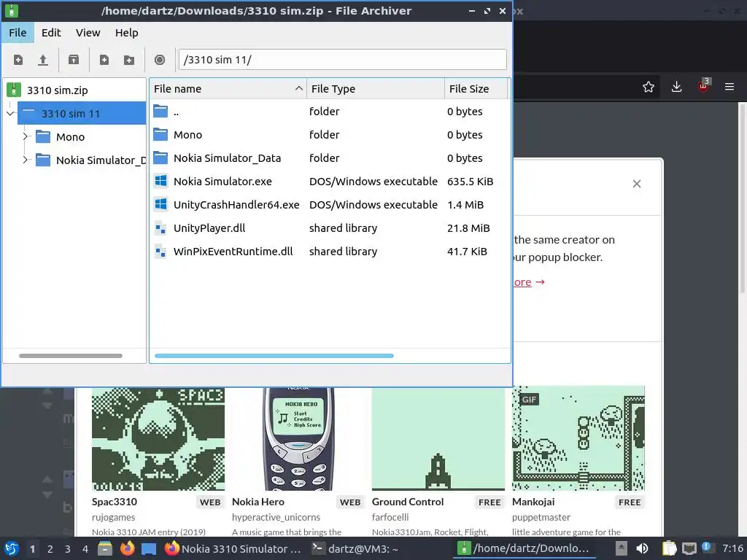Launch Firefox from taskbar quick-launch icon
The image size is (747, 560).
[x=127, y=548]
